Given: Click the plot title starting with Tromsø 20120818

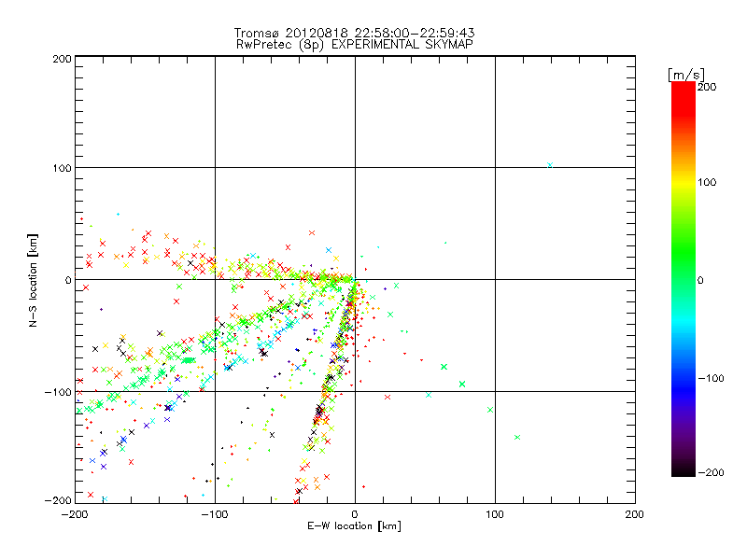Looking at the screenshot, I should coord(354,32).
